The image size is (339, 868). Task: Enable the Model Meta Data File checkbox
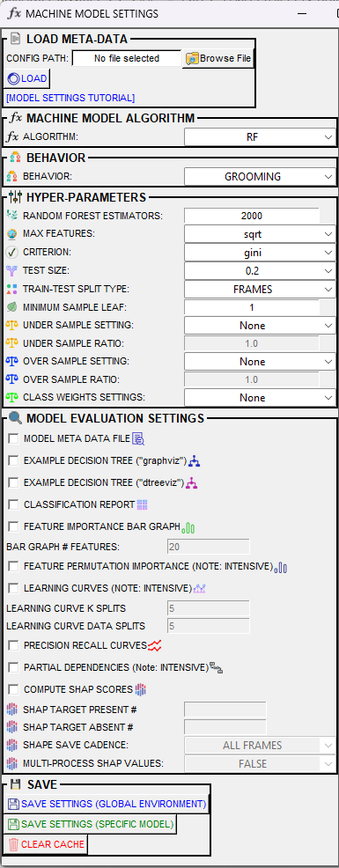pyautogui.click(x=13, y=439)
